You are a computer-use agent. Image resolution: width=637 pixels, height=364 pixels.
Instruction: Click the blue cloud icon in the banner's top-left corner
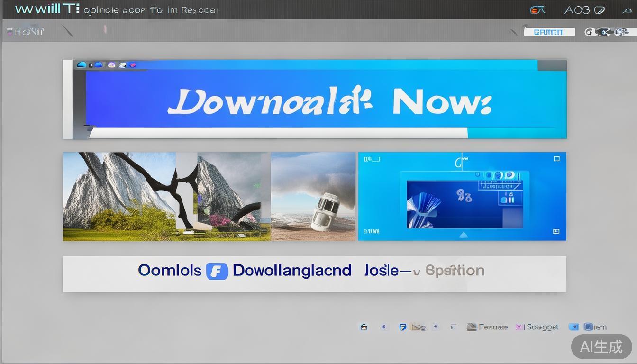[x=81, y=64]
